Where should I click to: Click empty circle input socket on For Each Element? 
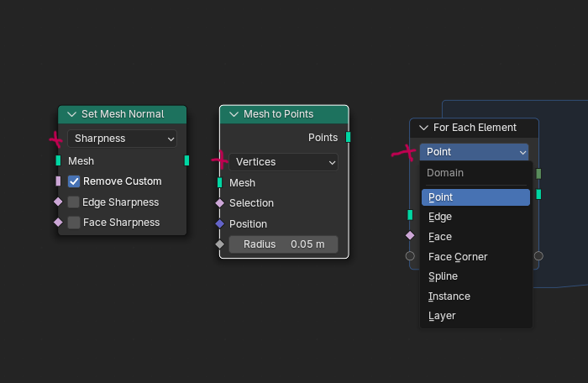point(410,256)
